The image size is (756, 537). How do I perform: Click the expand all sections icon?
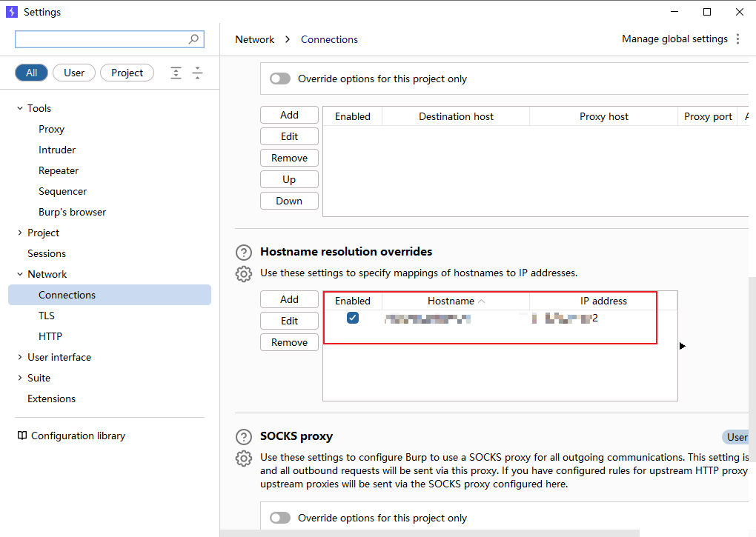(x=176, y=73)
